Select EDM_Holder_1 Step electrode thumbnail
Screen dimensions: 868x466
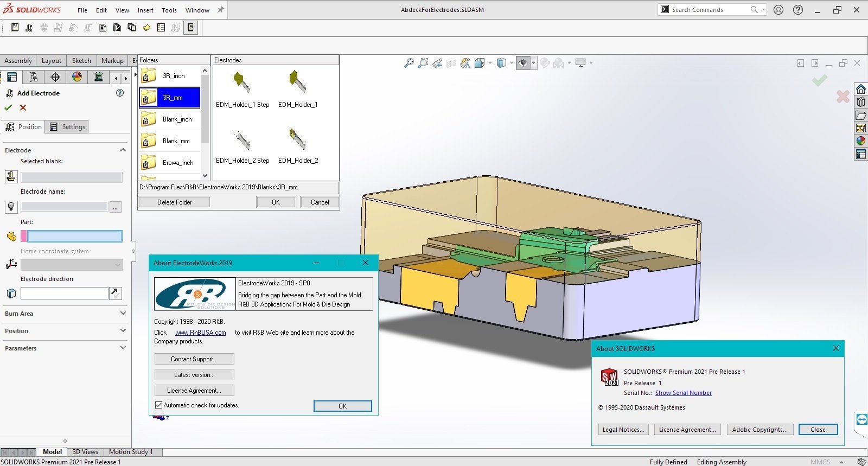pos(242,88)
